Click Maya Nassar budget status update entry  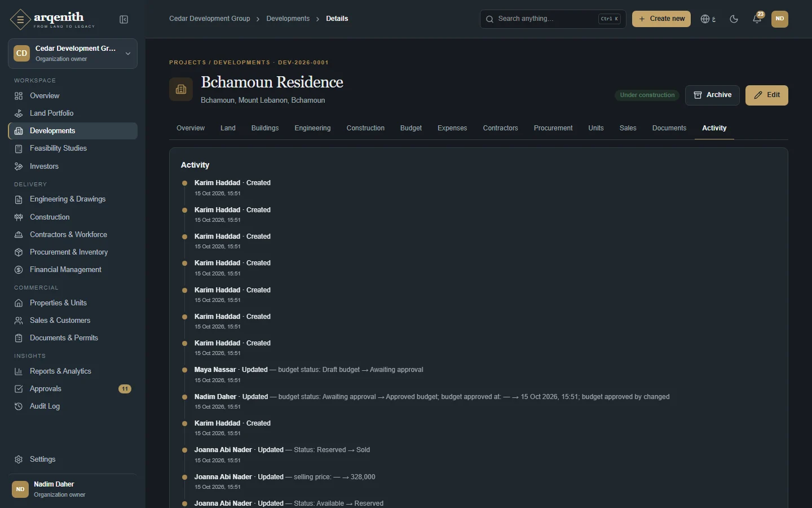309,375
